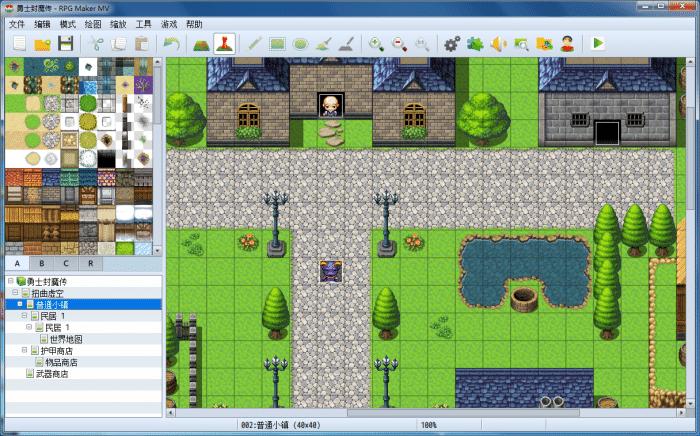The width and height of the screenshot is (700, 436).
Task: Open the 工具 menu
Action: 143,24
